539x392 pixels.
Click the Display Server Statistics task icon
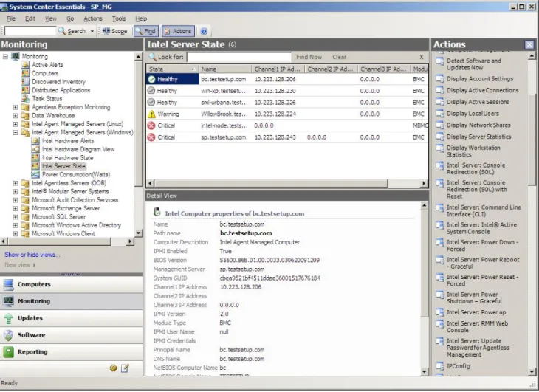(x=439, y=137)
